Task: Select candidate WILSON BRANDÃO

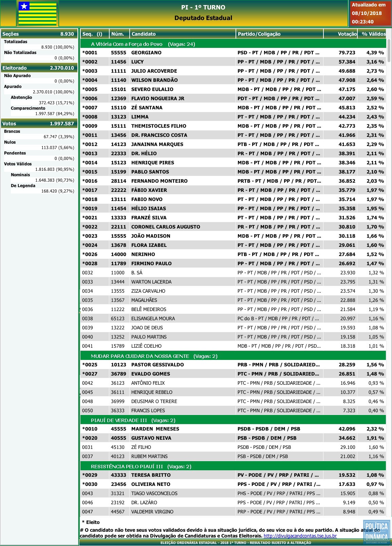Action: pos(233,80)
